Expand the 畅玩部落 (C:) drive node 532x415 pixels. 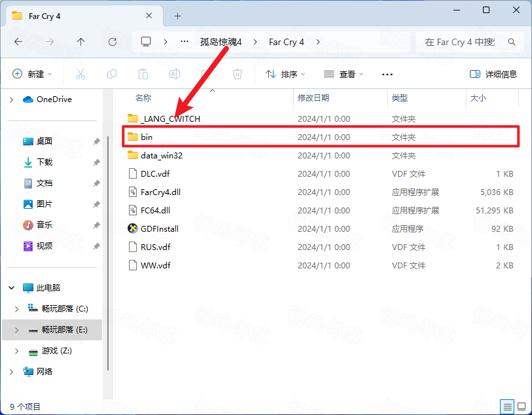[x=16, y=309]
